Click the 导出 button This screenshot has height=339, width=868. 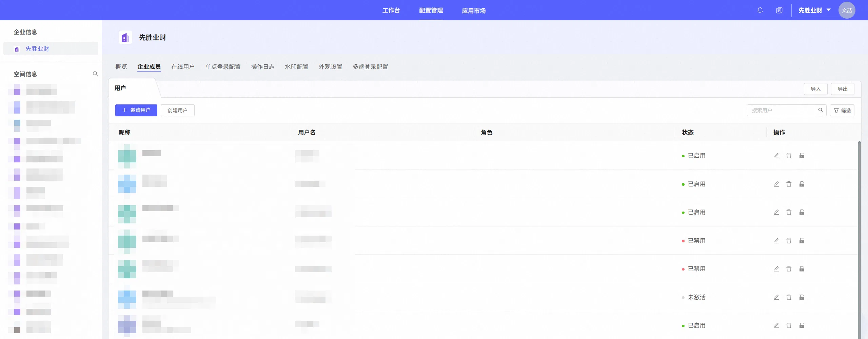click(843, 89)
